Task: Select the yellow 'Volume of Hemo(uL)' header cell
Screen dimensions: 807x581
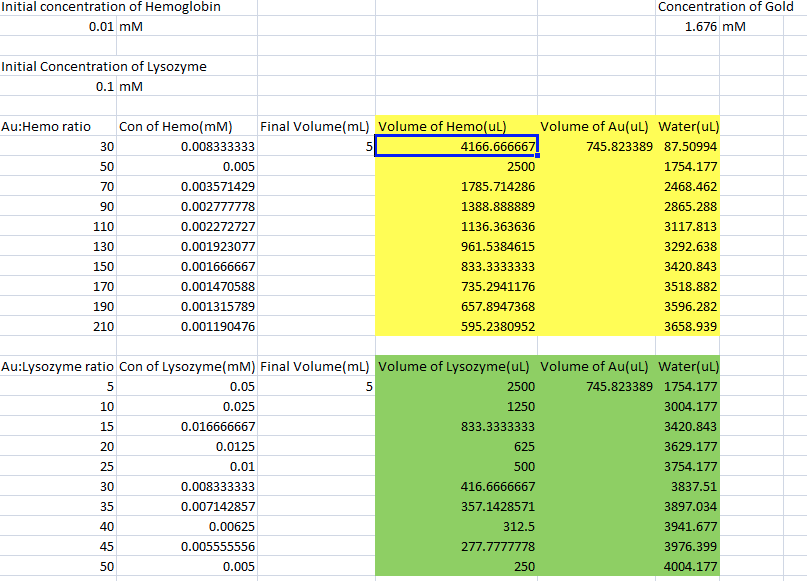Action: pyautogui.click(x=456, y=127)
